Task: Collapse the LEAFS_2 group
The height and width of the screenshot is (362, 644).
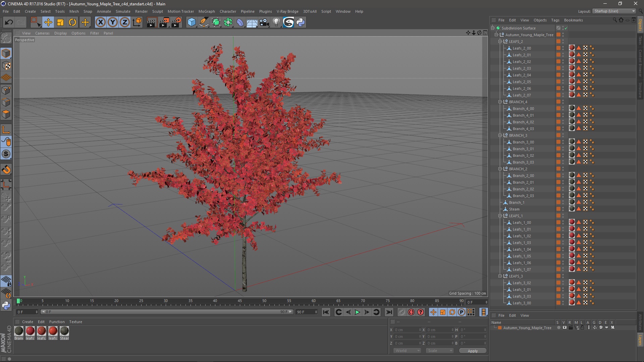Action: 500,41
